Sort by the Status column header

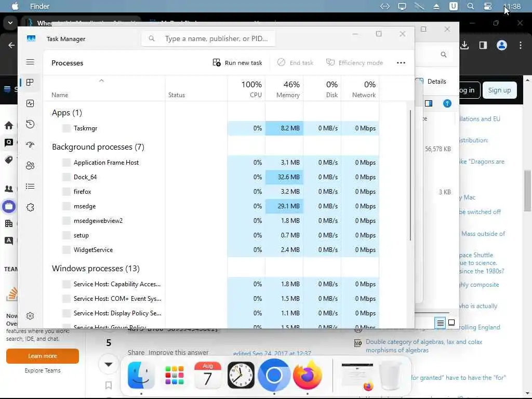pyautogui.click(x=177, y=95)
